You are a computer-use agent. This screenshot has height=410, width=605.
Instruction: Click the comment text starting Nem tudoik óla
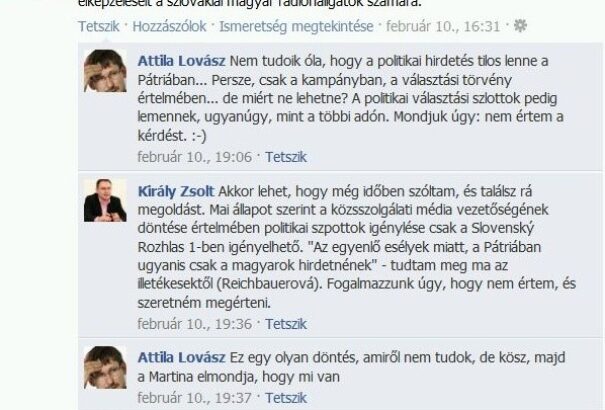(350, 98)
